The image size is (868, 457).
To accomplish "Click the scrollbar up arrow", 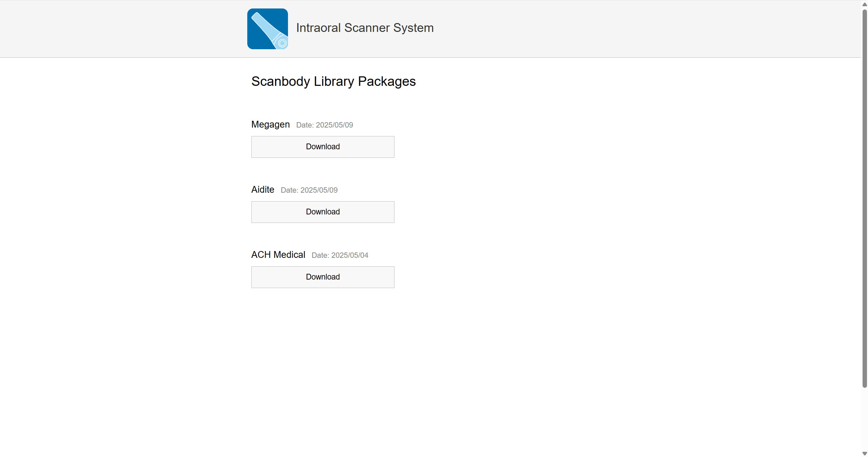I will (x=864, y=4).
